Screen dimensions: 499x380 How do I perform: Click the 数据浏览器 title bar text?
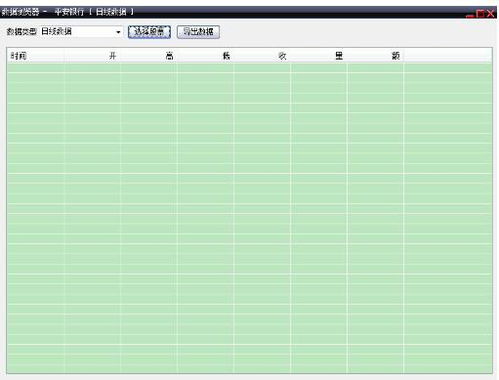(x=21, y=12)
